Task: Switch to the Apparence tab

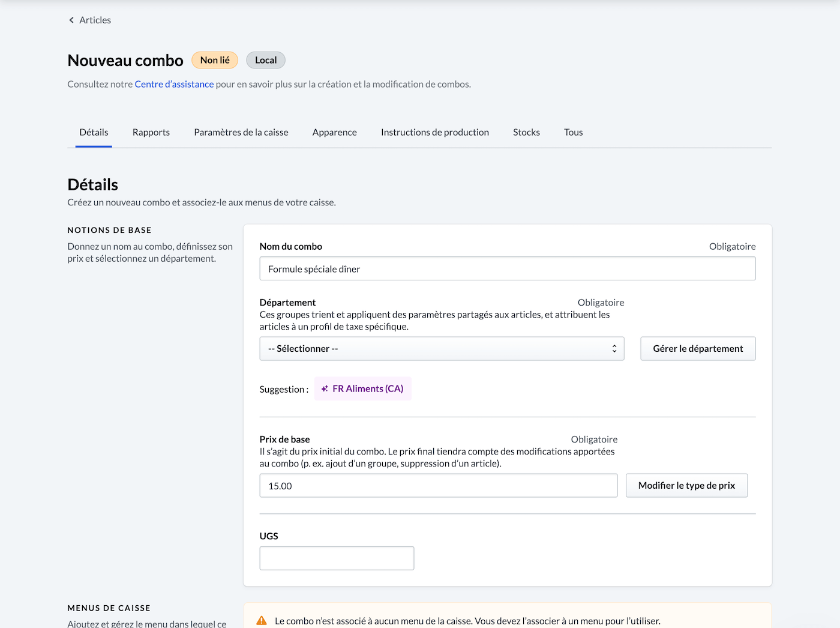Action: (x=335, y=132)
